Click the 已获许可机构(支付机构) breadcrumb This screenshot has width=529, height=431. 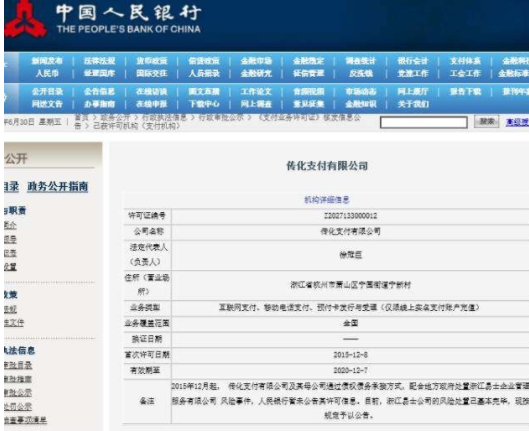(x=137, y=126)
